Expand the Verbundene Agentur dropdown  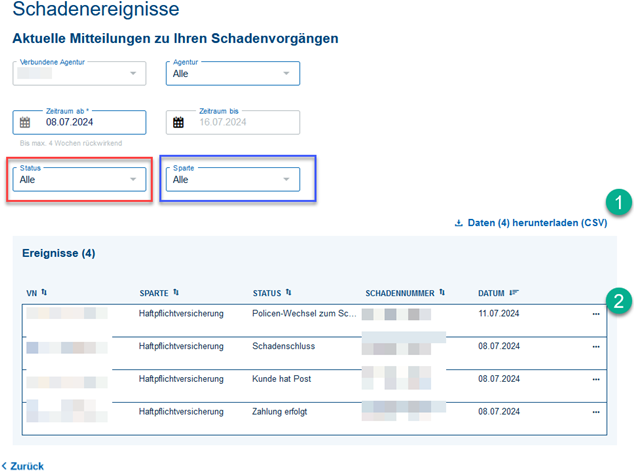(x=132, y=73)
